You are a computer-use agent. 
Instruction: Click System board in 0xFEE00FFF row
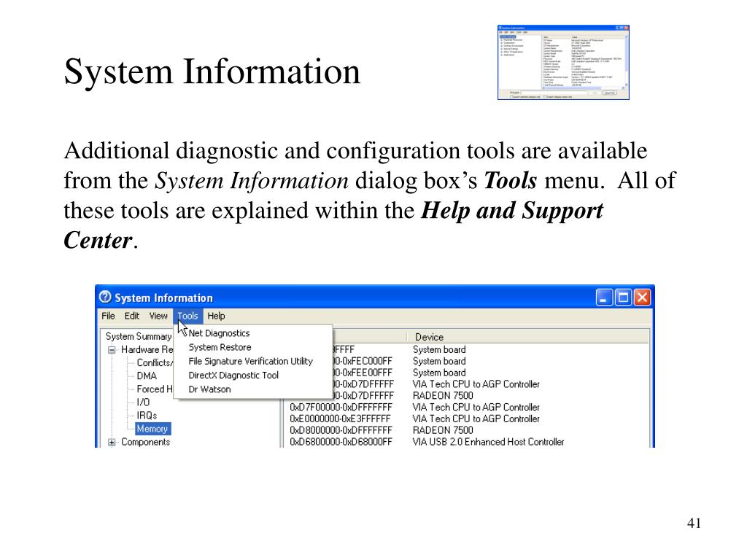pyautogui.click(x=439, y=373)
